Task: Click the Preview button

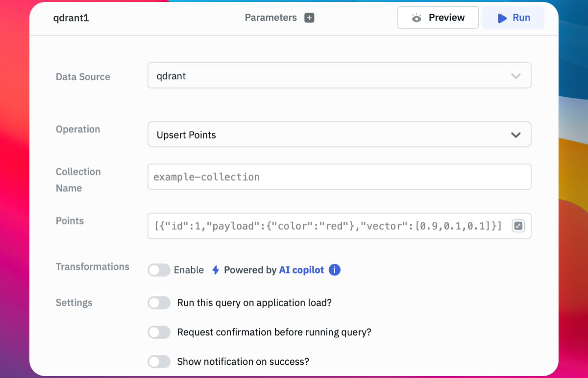Action: click(438, 18)
